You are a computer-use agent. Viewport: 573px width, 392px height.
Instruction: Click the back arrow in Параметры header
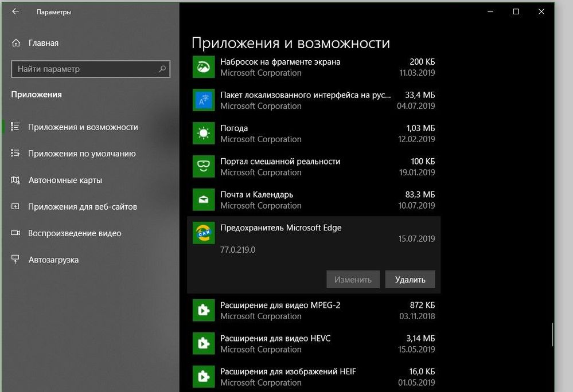click(15, 11)
